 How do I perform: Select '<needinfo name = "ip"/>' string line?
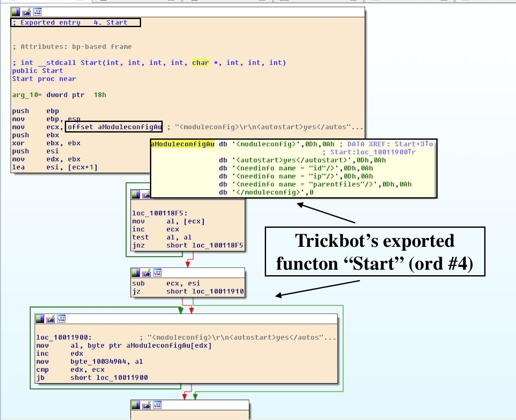pyautogui.click(x=296, y=176)
